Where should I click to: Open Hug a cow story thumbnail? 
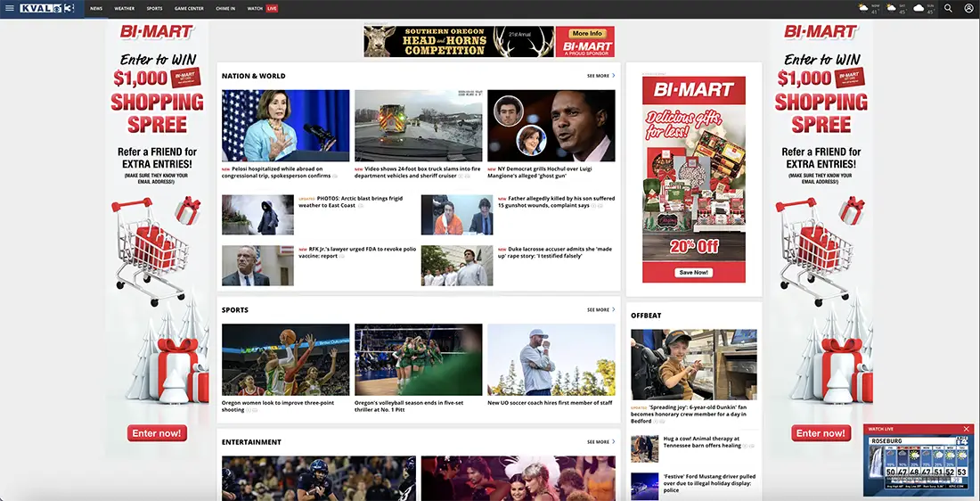(644, 448)
